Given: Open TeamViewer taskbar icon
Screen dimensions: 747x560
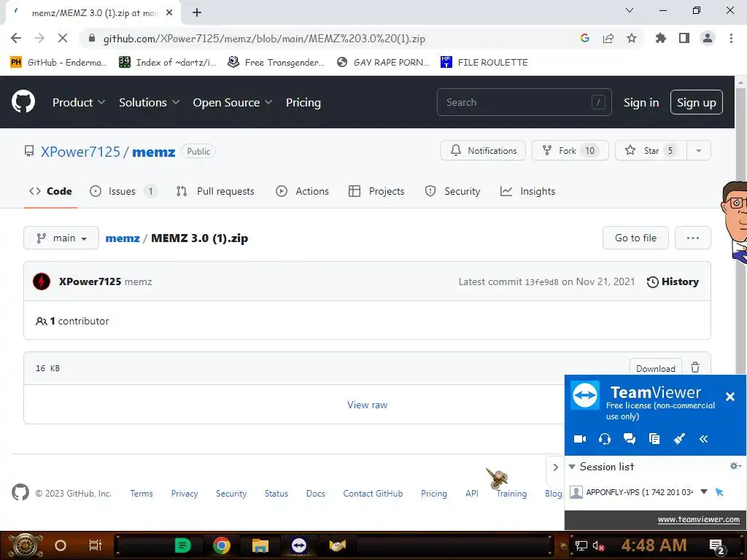Looking at the screenshot, I should (x=298, y=545).
